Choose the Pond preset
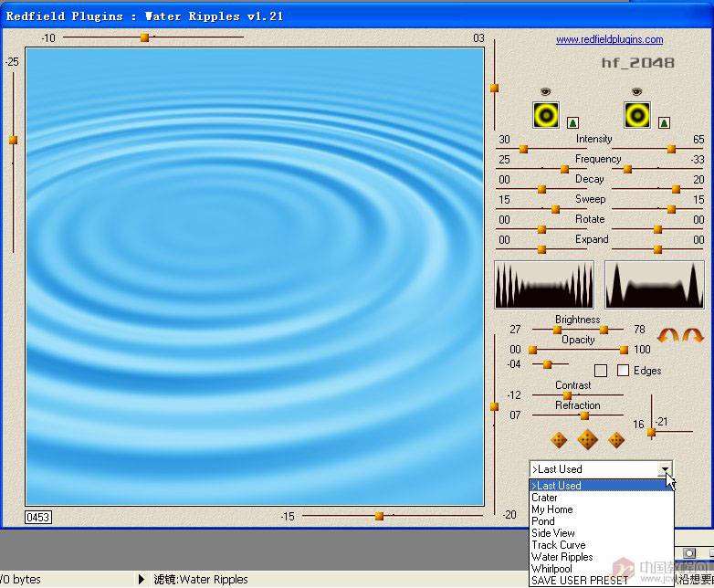Viewport: 714px width, 588px height. pos(601,521)
